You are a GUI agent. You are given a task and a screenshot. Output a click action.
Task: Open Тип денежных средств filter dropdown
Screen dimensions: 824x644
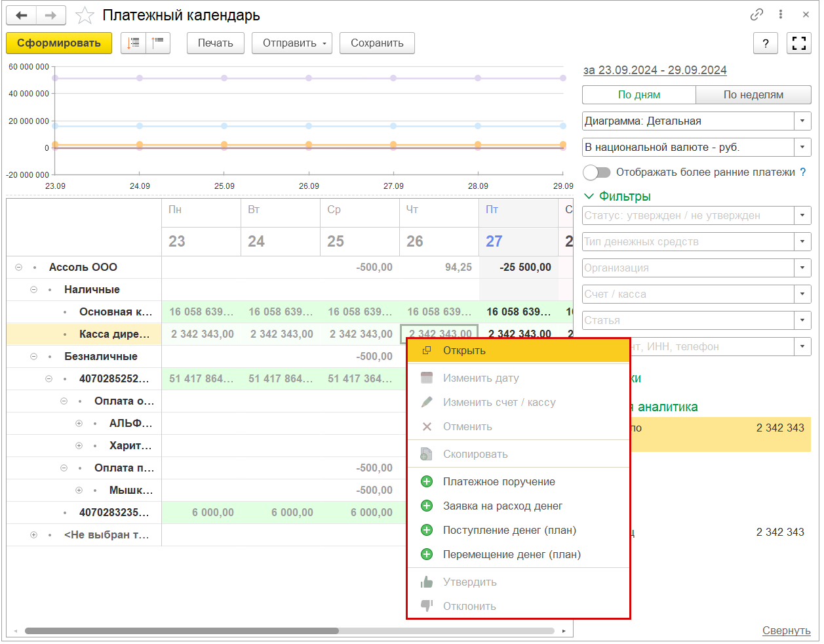tap(802, 241)
